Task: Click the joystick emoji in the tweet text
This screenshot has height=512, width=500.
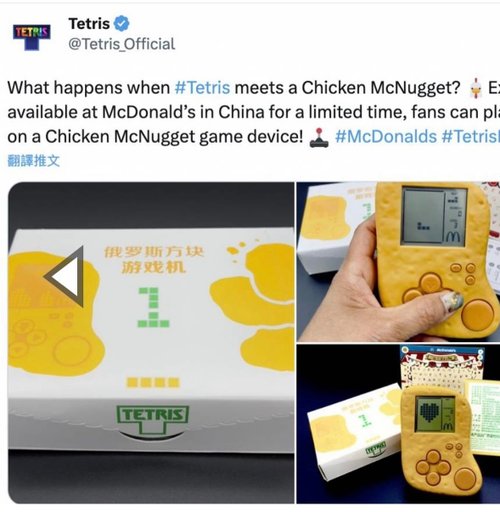Action: 319,137
